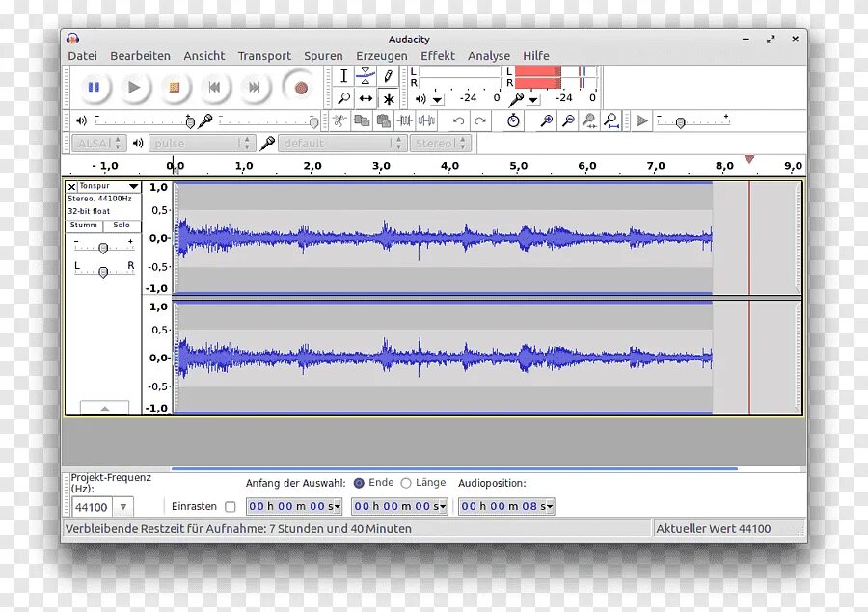Screen dimensions: 868x612
Task: Open the Stereo channels dropdown
Action: (440, 144)
